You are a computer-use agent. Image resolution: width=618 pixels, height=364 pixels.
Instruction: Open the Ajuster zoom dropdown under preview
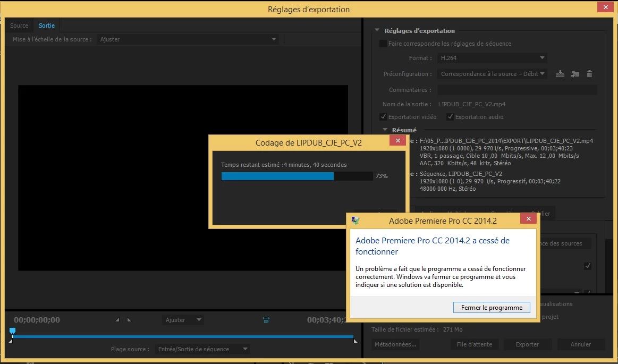coord(183,320)
